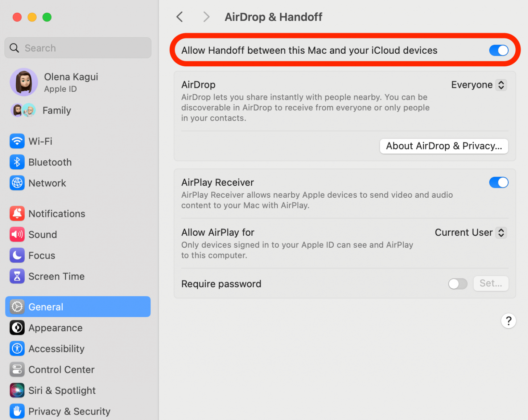Click inside the Search field
Image resolution: width=528 pixels, height=420 pixels.
pyautogui.click(x=78, y=48)
